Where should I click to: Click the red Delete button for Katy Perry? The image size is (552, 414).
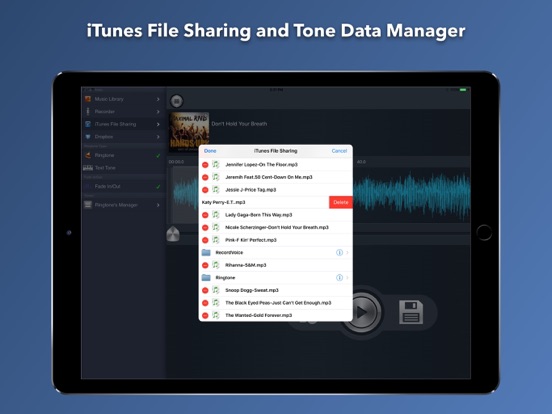coord(341,202)
